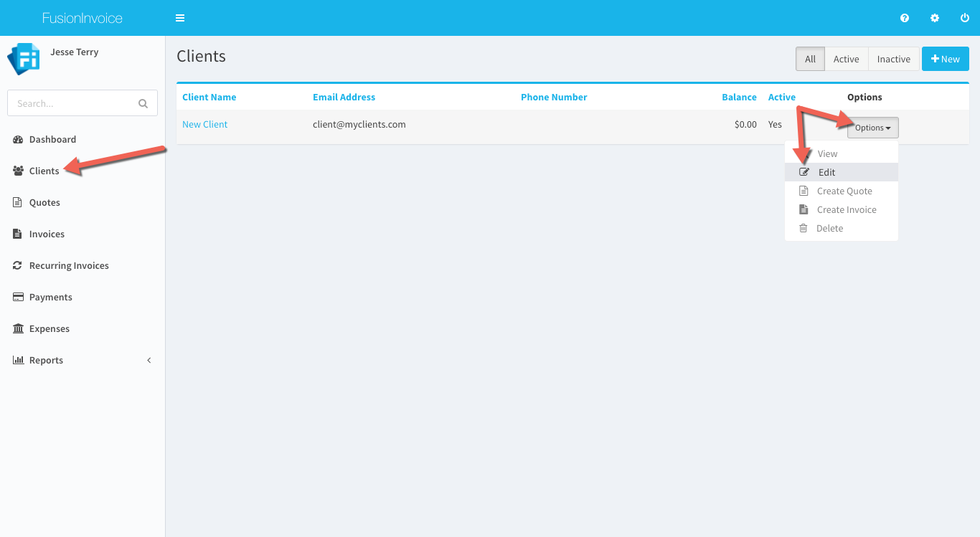The image size is (980, 537).
Task: Filter clients by Active
Action: tap(846, 60)
